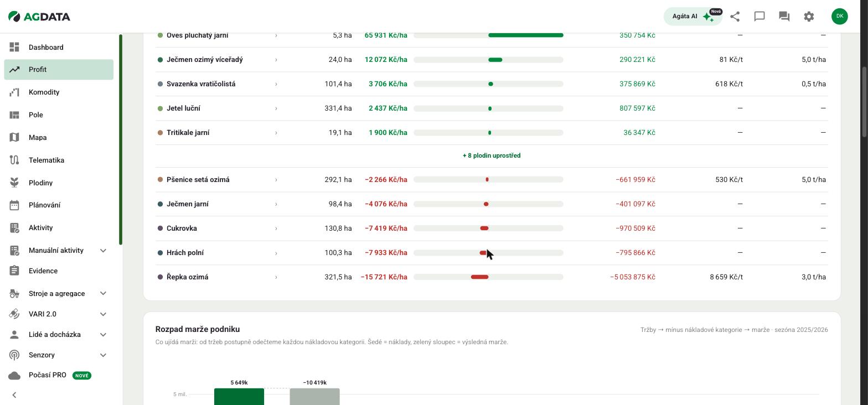The image size is (868, 405).
Task: Click Oves pluchatý jarní margin bar
Action: pos(525,35)
